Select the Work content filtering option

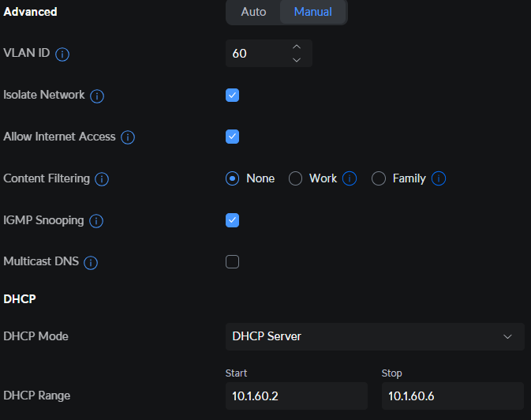point(296,178)
